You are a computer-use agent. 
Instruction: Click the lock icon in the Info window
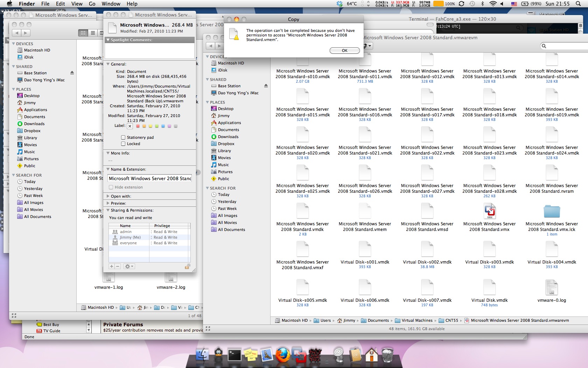[188, 266]
